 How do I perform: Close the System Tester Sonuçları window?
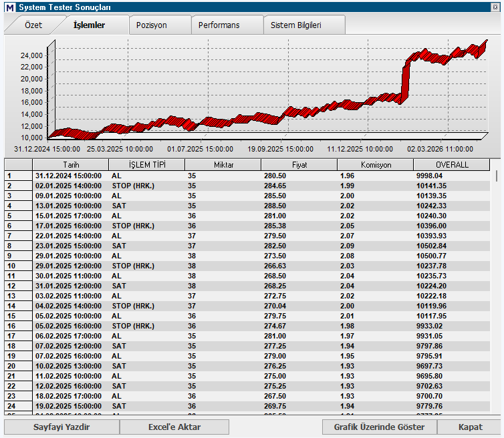(x=495, y=7)
